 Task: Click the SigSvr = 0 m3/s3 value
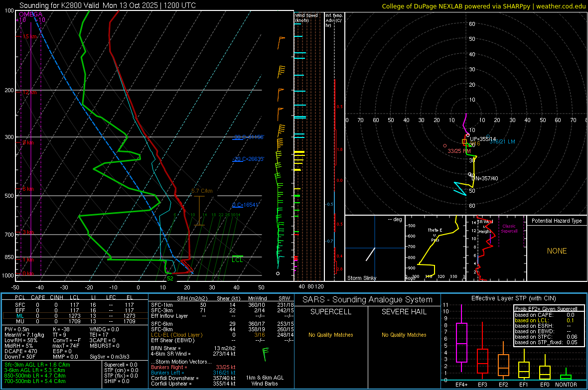click(110, 357)
